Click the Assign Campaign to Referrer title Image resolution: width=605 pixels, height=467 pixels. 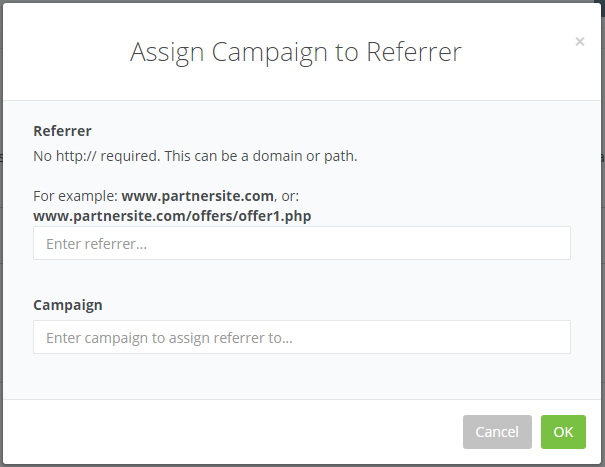(x=295, y=52)
